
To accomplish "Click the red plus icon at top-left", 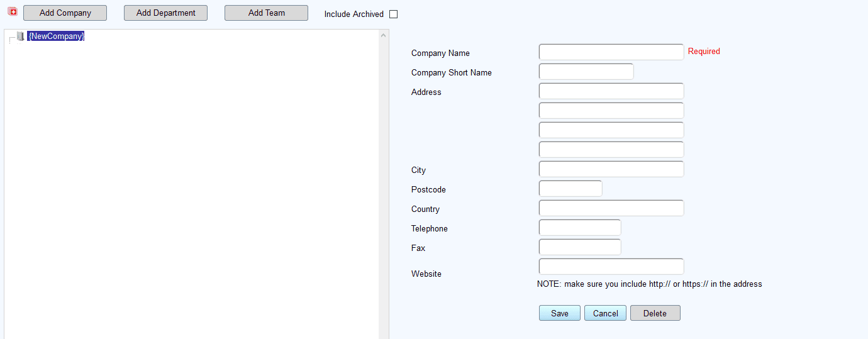I will [x=12, y=11].
